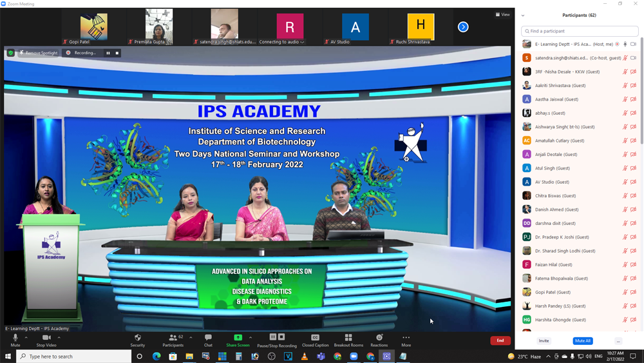
Task: Open the ellipsis menu beside Mute All
Action: click(618, 341)
